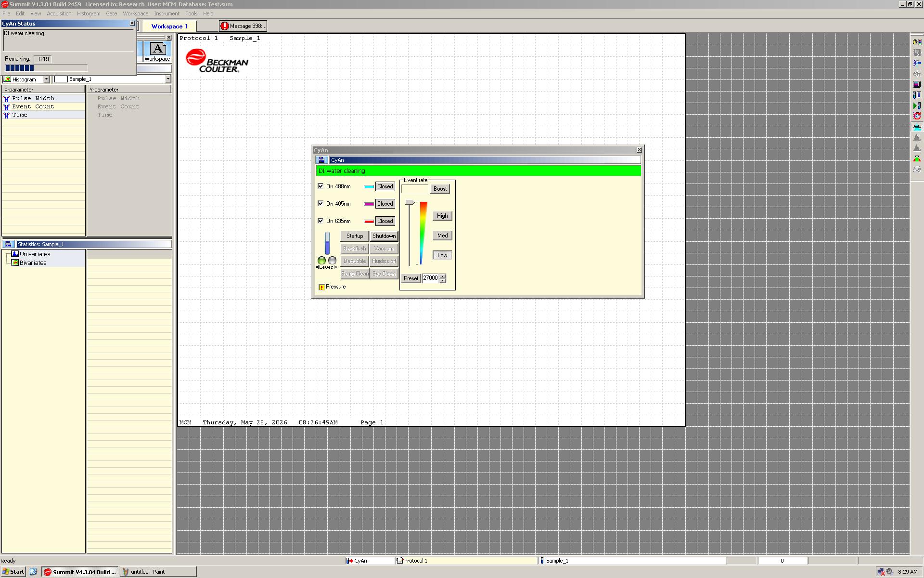Click the Boost event rate button
Image resolution: width=924 pixels, height=578 pixels.
point(440,189)
